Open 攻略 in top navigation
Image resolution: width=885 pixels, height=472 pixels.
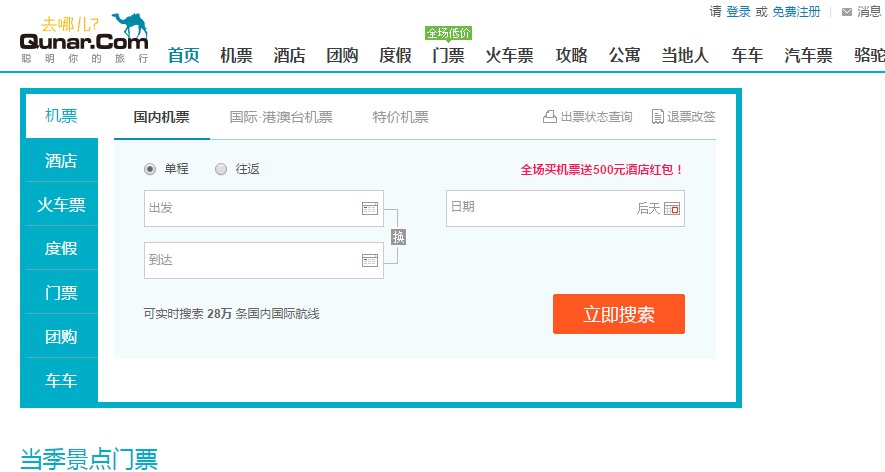coord(572,55)
